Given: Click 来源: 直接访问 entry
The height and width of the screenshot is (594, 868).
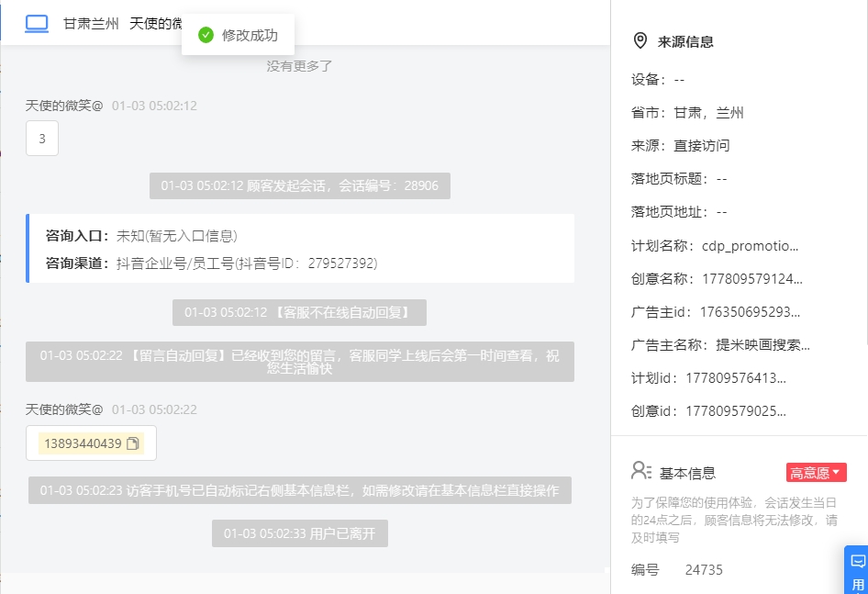Looking at the screenshot, I should click(x=680, y=146).
